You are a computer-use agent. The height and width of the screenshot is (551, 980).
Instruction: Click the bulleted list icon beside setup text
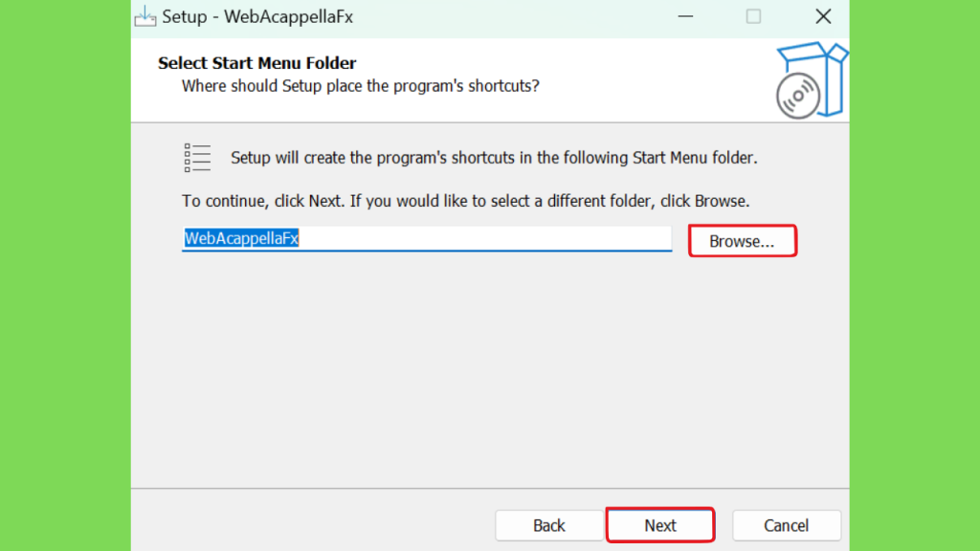[x=197, y=158]
